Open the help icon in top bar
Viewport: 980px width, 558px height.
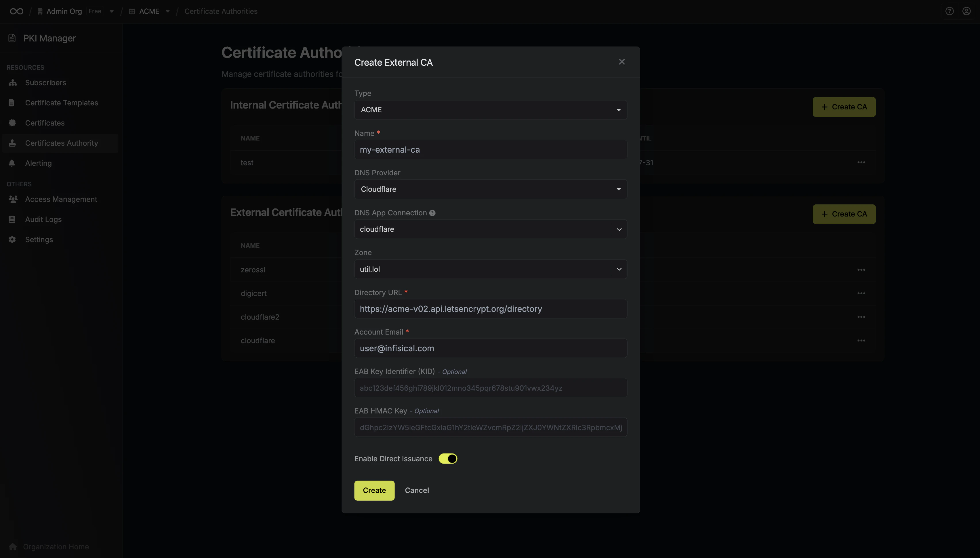[950, 11]
